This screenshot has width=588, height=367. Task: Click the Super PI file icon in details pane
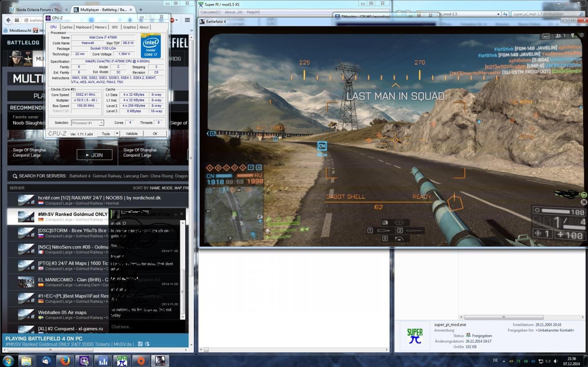415,336
